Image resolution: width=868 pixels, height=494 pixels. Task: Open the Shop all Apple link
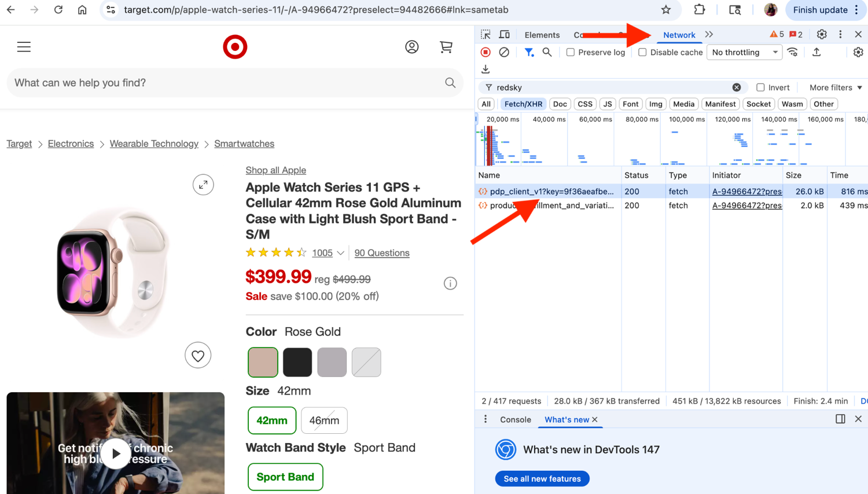point(275,170)
